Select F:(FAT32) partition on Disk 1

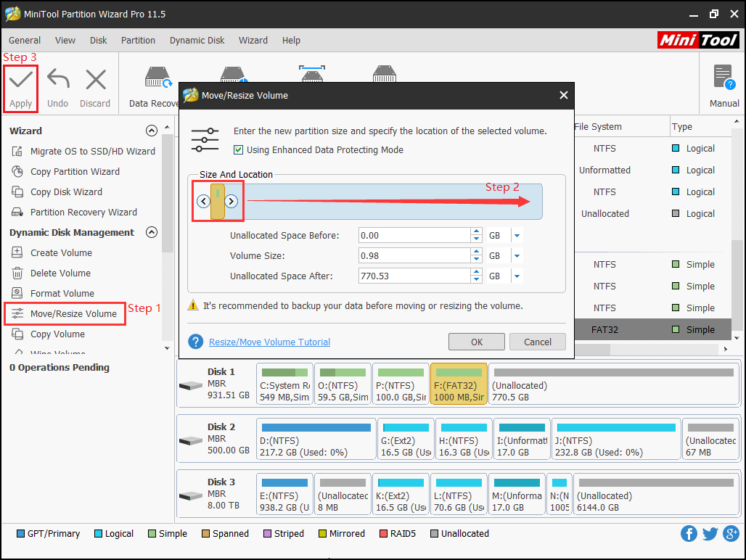(x=459, y=384)
